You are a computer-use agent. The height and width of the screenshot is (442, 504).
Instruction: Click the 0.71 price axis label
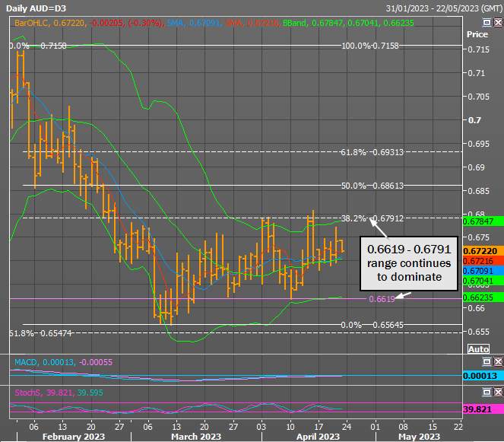pos(476,73)
